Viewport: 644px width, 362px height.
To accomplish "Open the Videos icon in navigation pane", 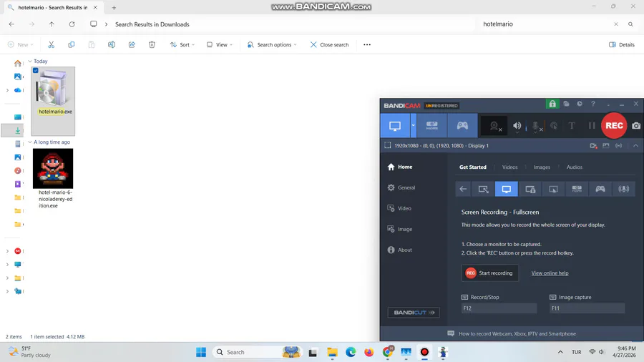I will point(18,184).
